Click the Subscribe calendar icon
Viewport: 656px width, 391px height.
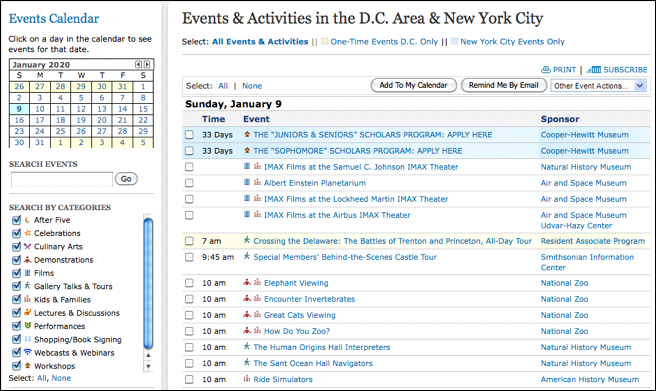[x=594, y=69]
